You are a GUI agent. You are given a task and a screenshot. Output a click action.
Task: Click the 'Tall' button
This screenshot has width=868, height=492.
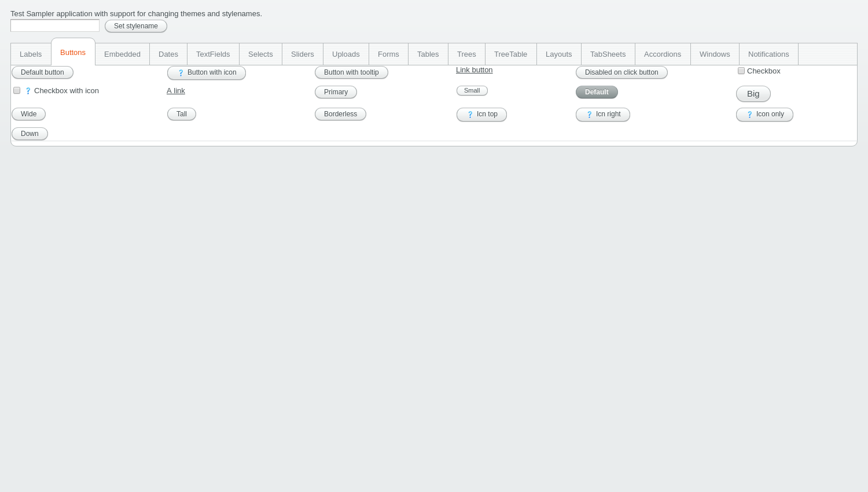pos(182,114)
